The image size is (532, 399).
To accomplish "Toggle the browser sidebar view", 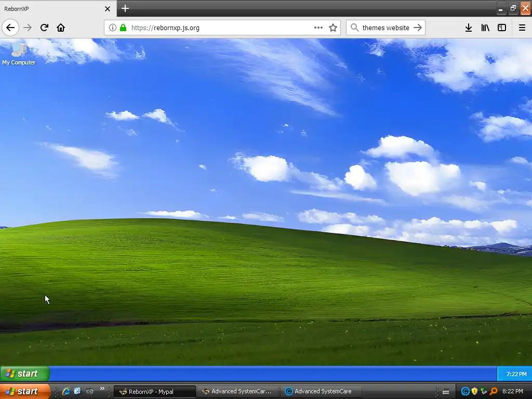I will 502,28.
